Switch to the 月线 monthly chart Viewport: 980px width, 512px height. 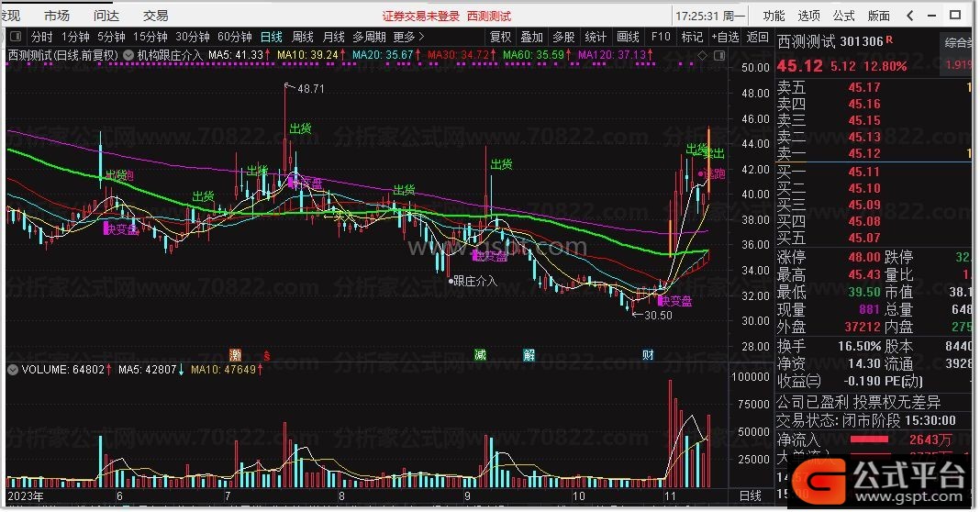click(334, 37)
